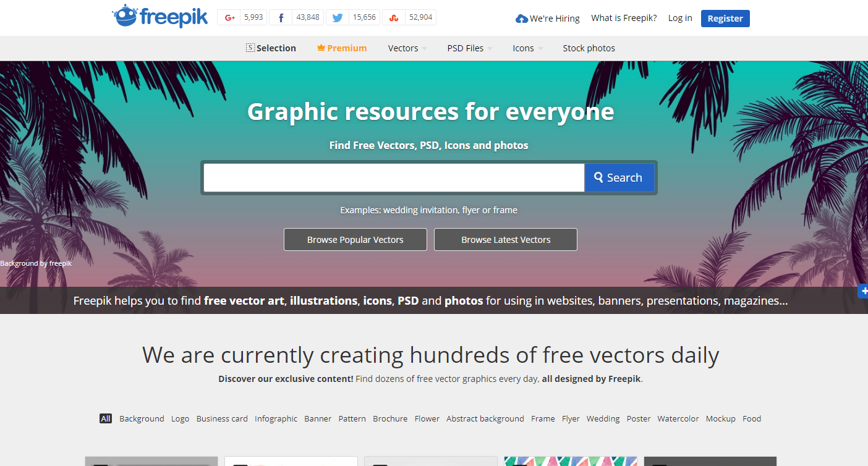Image resolution: width=868 pixels, height=466 pixels.
Task: Select the All category filter
Action: pyautogui.click(x=106, y=418)
